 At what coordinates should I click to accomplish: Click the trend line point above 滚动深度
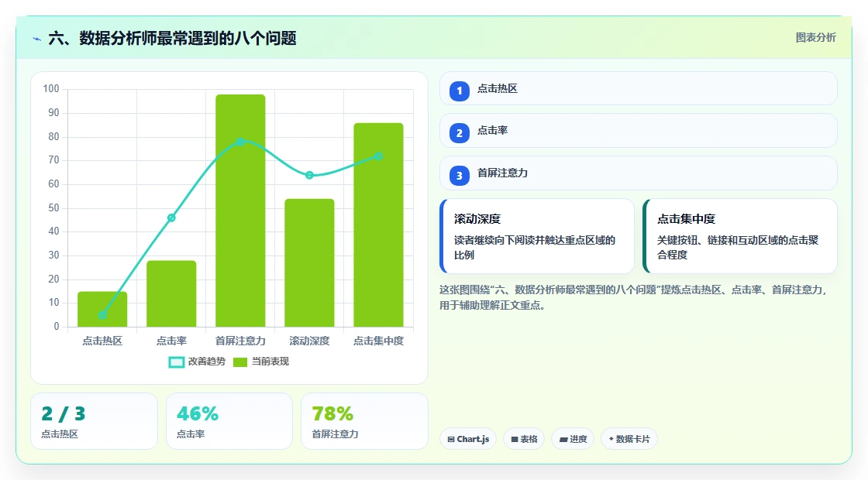tap(309, 175)
